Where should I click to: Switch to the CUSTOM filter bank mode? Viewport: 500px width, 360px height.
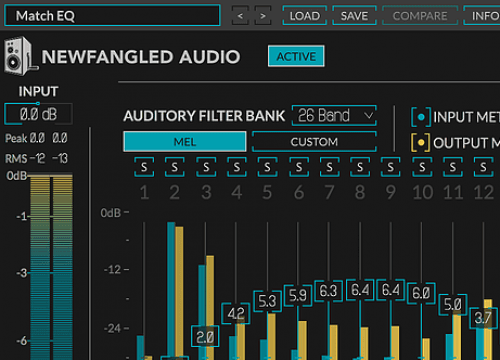[314, 142]
